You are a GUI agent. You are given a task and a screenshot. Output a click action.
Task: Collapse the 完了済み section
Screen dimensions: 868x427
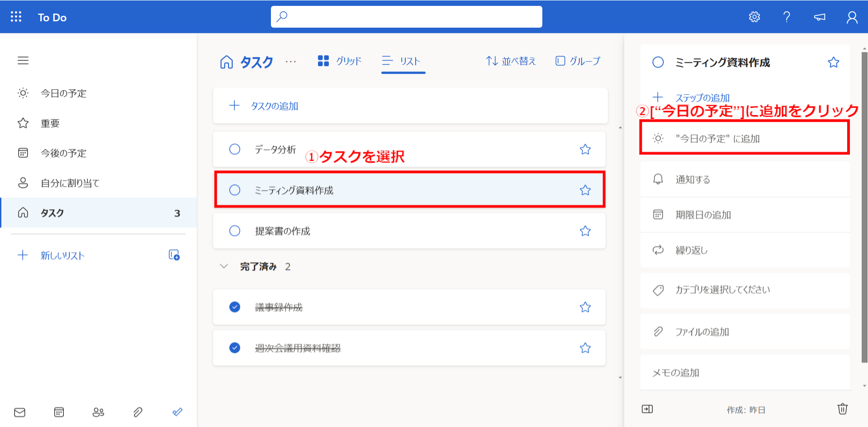click(224, 266)
